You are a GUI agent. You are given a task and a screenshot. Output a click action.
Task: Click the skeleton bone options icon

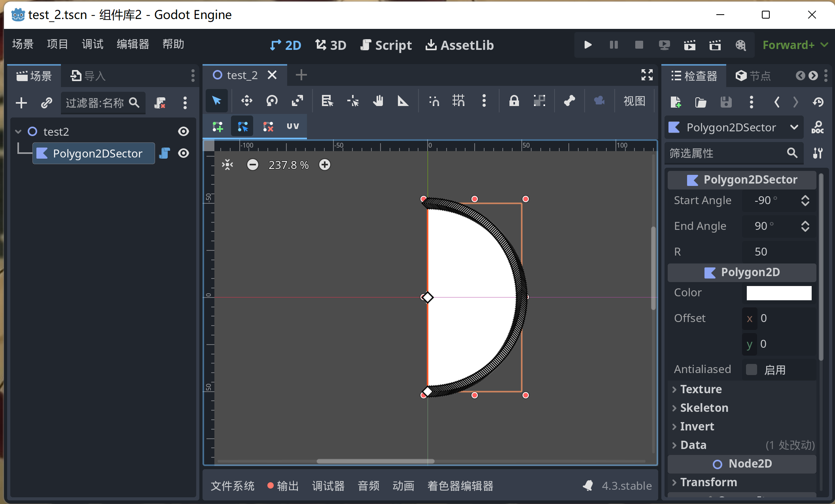569,101
